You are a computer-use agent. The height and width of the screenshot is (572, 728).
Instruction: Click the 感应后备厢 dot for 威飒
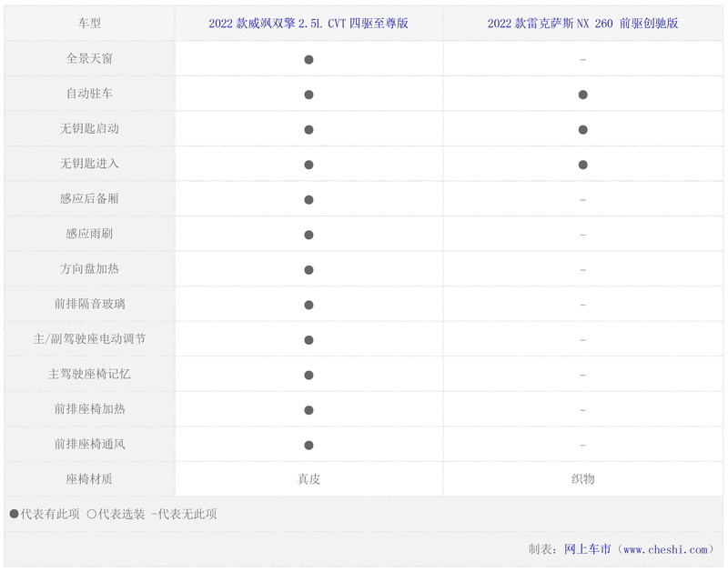tap(308, 200)
